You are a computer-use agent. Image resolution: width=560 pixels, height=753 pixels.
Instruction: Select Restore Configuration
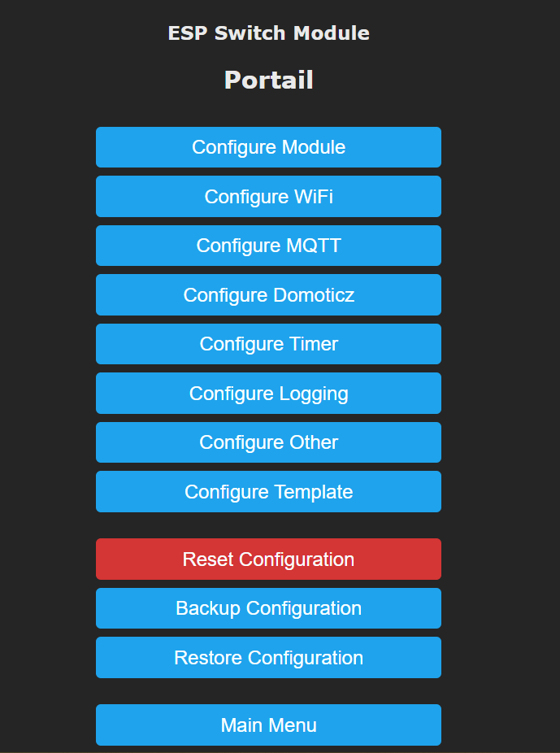[x=268, y=658]
